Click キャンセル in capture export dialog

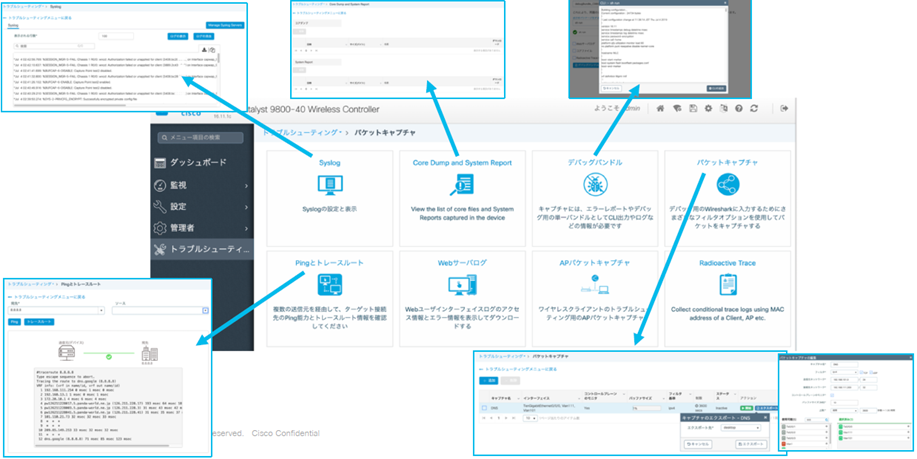[x=698, y=444]
